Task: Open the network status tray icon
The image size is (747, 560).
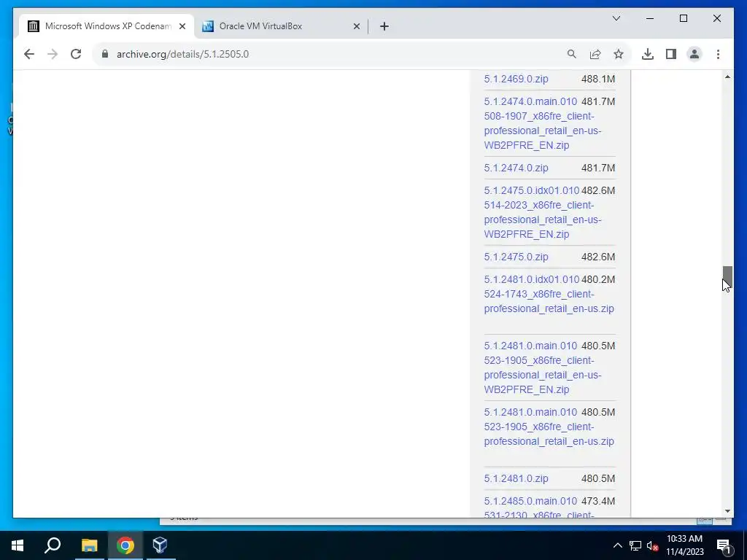Action: pos(635,545)
